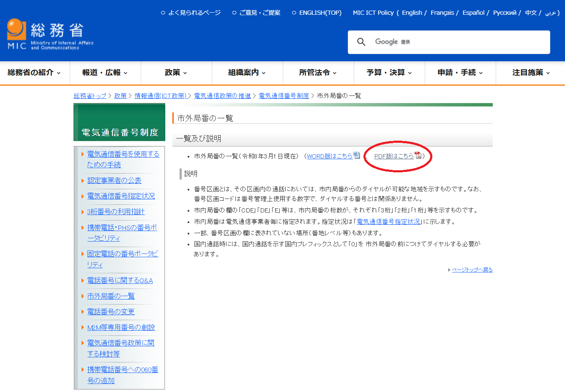Open sidebar link 認定事業者の公表
The width and height of the screenshot is (565, 392).
pos(114,180)
